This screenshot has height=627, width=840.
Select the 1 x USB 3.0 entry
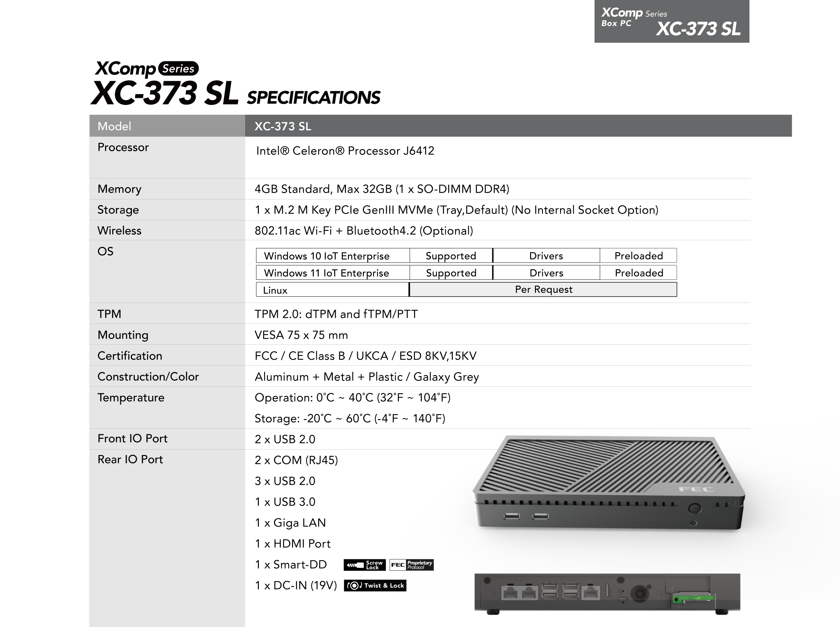(x=285, y=502)
